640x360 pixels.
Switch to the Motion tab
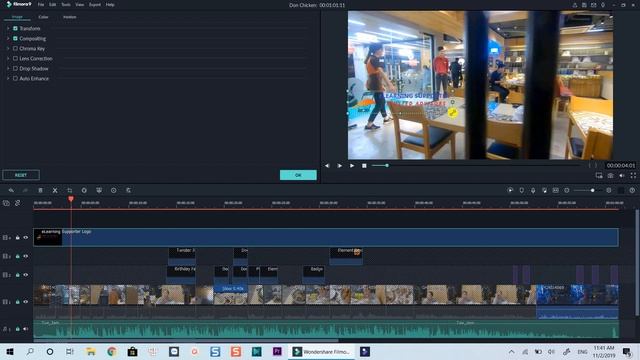click(70, 17)
